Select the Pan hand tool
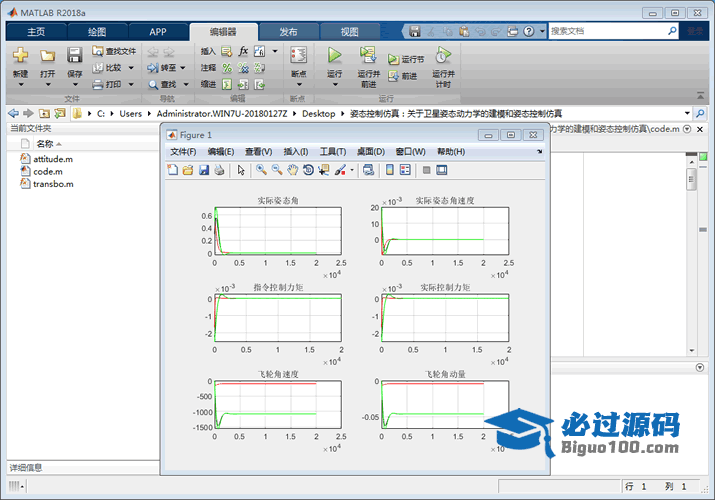This screenshot has width=715, height=500. tap(292, 170)
